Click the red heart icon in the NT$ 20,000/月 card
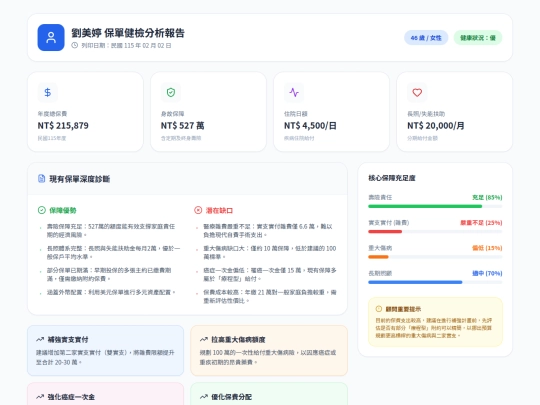Screen dimensions: 540x405 click(417, 92)
